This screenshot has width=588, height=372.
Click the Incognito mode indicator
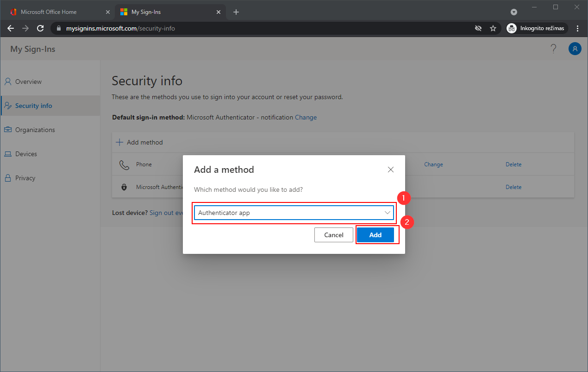click(537, 28)
